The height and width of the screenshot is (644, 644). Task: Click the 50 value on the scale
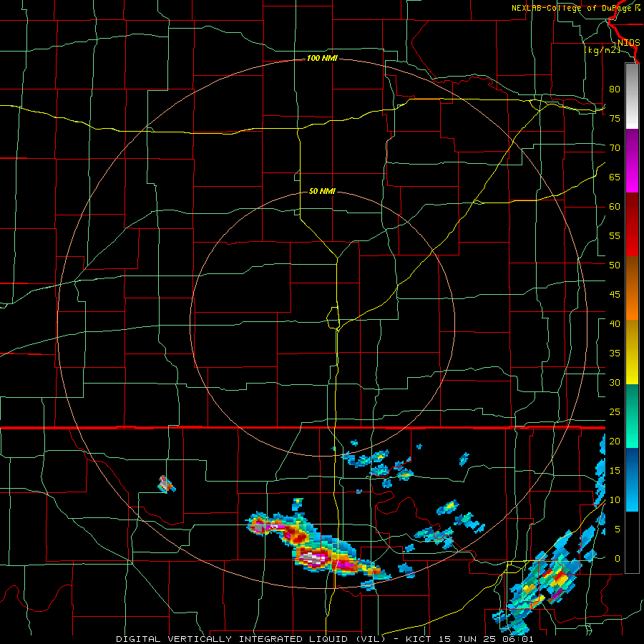coord(615,265)
